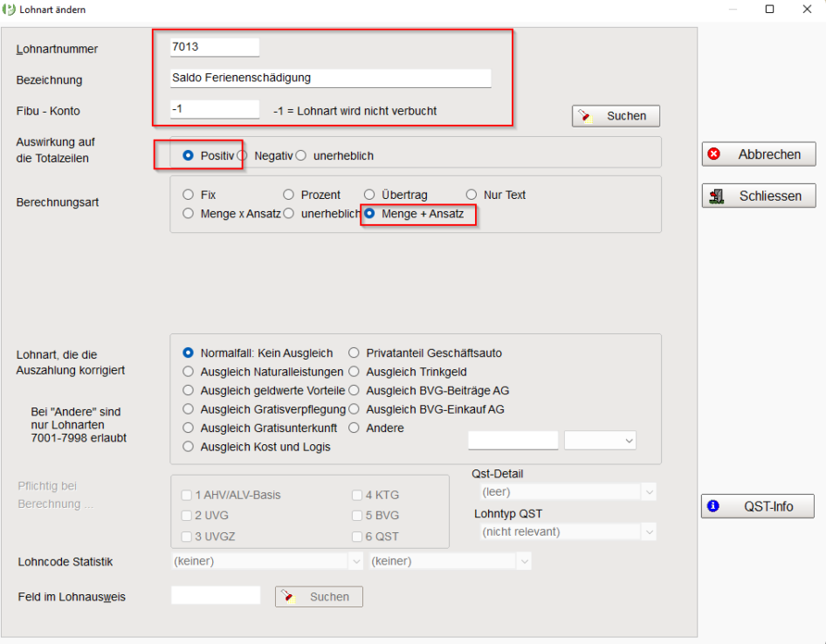Choose Privatanteil Geschäftsauto radio button

pos(354,353)
